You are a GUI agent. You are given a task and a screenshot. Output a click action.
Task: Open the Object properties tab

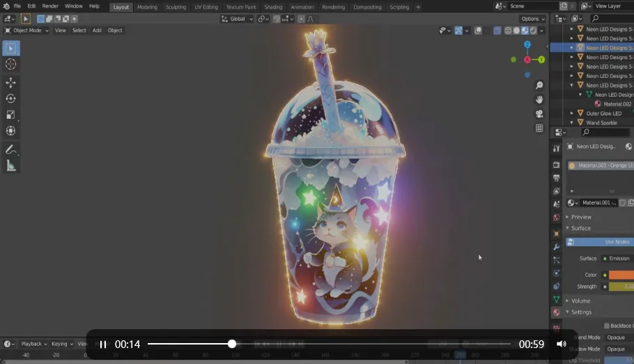(x=557, y=234)
